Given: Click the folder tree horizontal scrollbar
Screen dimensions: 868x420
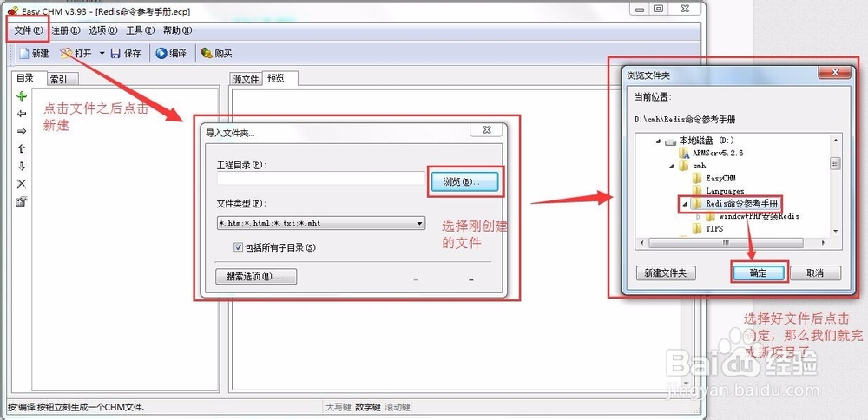Looking at the screenshot, I should [734, 243].
